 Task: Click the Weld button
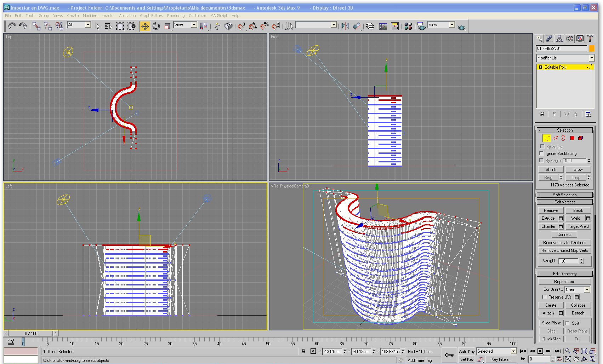[575, 218]
